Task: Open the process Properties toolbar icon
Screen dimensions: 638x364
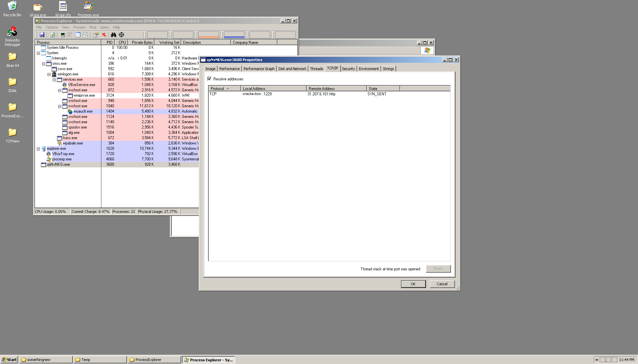Action: pyautogui.click(x=96, y=35)
